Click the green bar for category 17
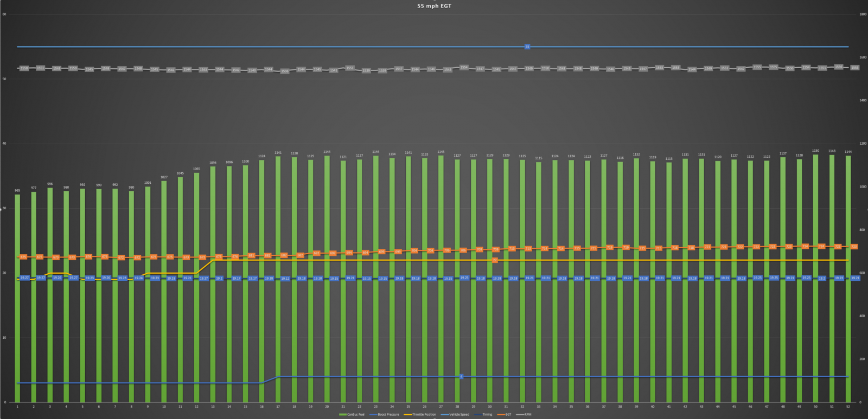The width and height of the screenshot is (868, 419). [x=278, y=279]
